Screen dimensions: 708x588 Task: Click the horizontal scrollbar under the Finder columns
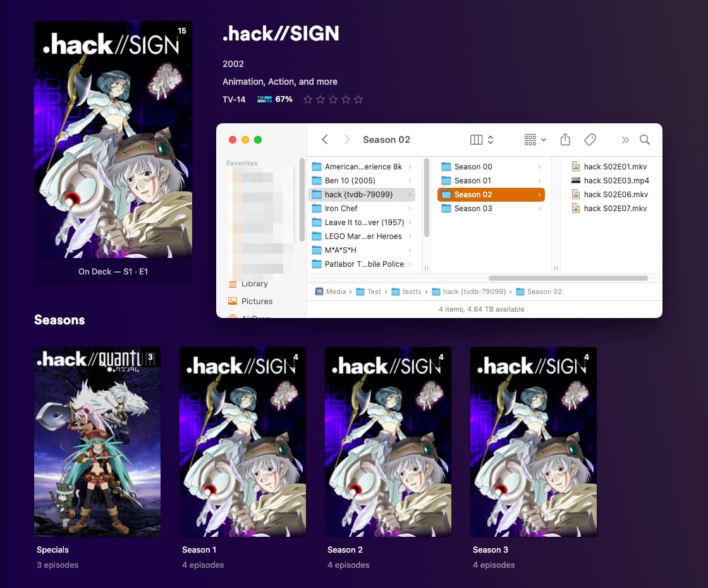pyautogui.click(x=568, y=278)
